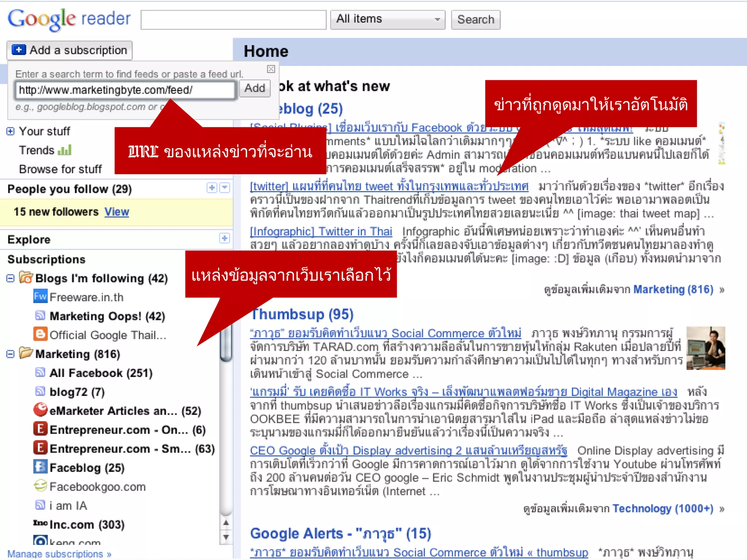Click the Search button
This screenshot has height=560, width=747.
(x=476, y=19)
